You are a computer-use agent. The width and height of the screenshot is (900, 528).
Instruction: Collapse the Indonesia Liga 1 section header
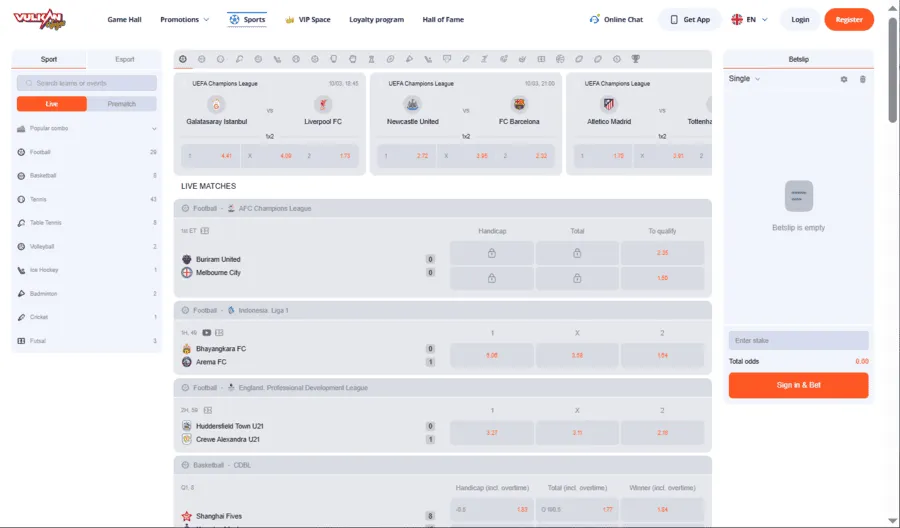[x=443, y=310]
